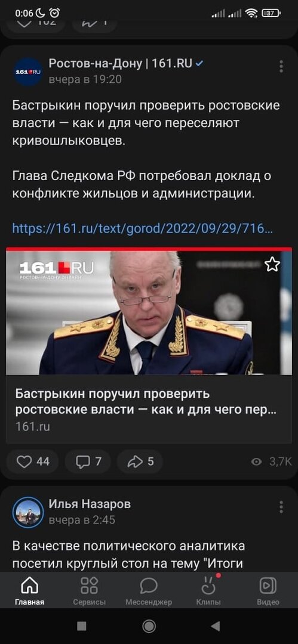
Task: Open Мессенджер tab
Action: [x=149, y=591]
